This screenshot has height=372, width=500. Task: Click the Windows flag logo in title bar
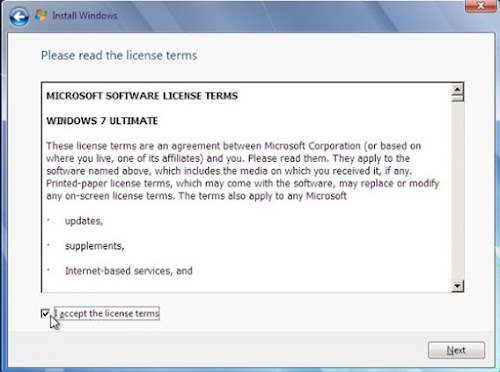tap(41, 15)
